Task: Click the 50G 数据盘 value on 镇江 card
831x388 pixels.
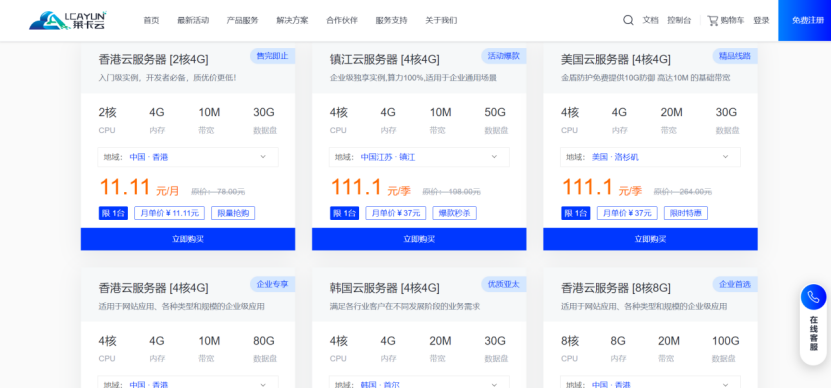Action: tap(496, 112)
